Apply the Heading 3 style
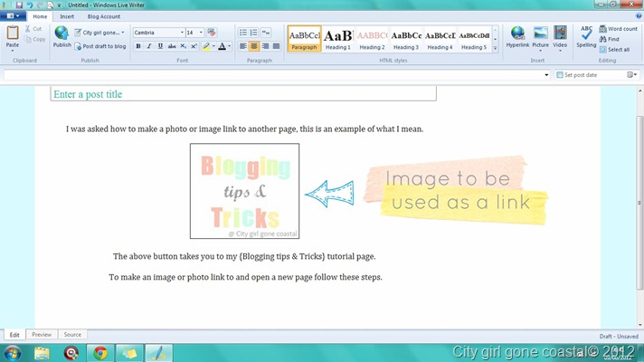Screen dimensions: 644x362 (x=406, y=39)
